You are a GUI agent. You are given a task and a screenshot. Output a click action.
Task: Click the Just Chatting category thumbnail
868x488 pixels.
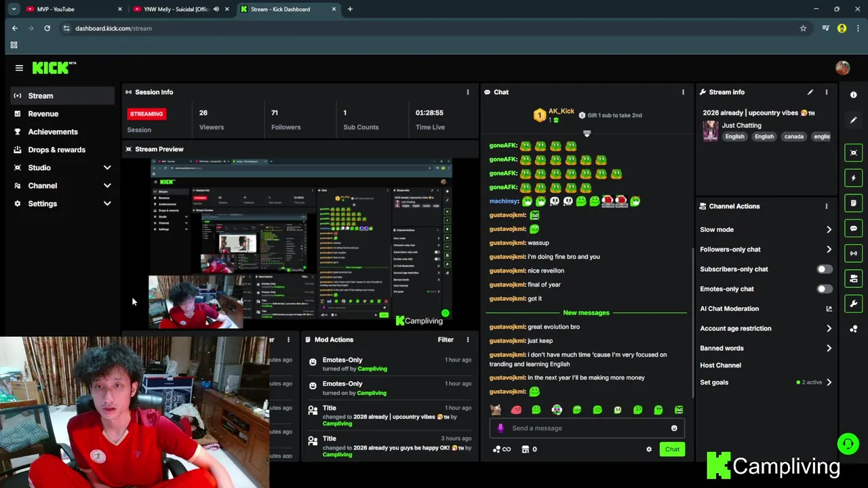point(710,131)
